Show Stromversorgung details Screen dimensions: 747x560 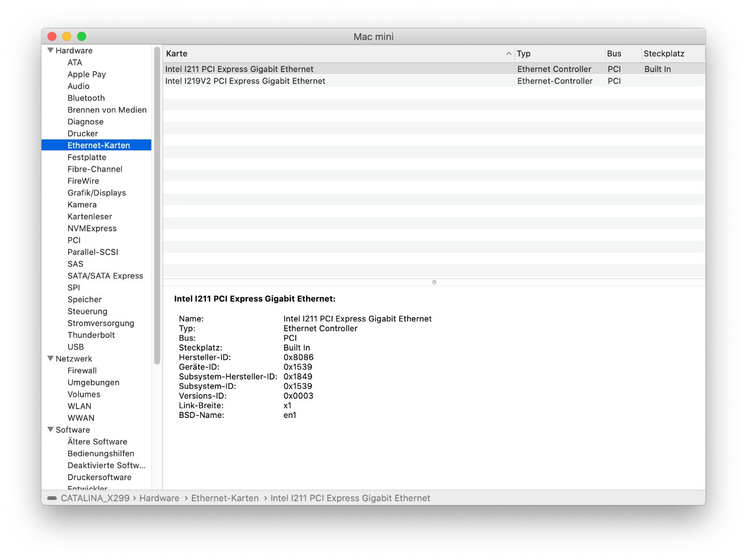tap(101, 323)
